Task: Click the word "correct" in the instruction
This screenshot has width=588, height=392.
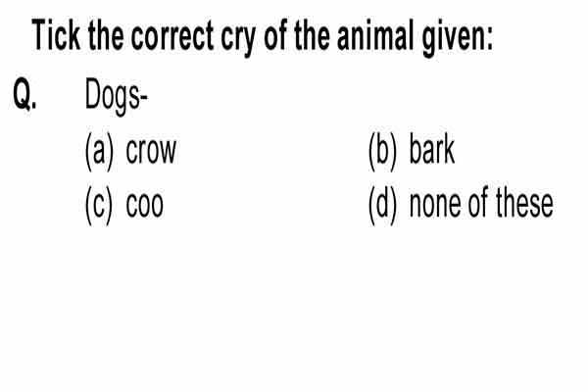Action: 172,36
